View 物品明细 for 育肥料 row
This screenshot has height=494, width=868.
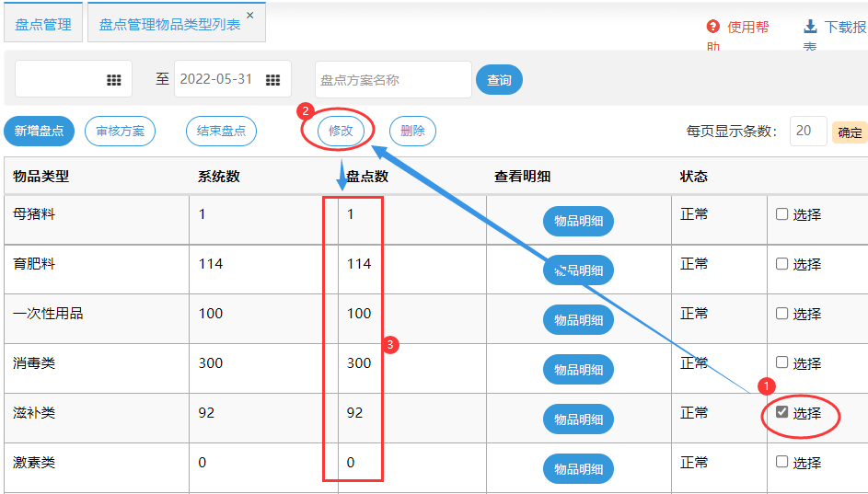point(578,270)
